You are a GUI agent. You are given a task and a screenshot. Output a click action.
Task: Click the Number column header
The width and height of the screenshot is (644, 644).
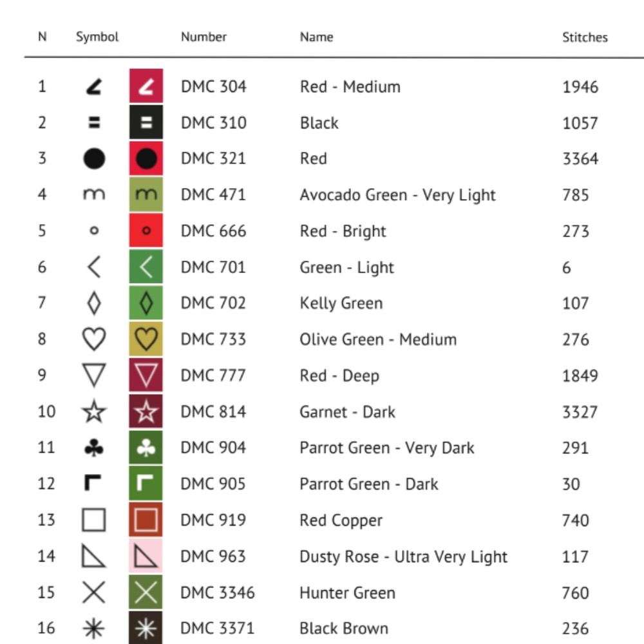click(x=204, y=37)
